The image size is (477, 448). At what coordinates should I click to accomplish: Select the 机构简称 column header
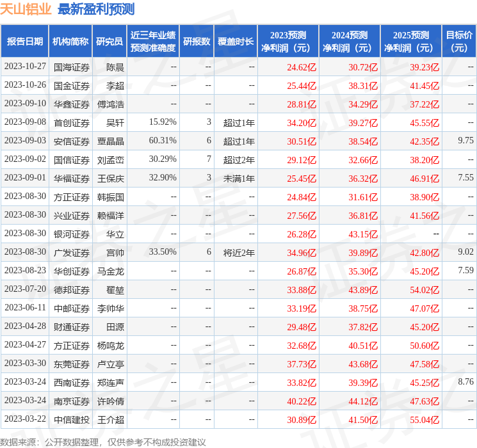point(70,42)
